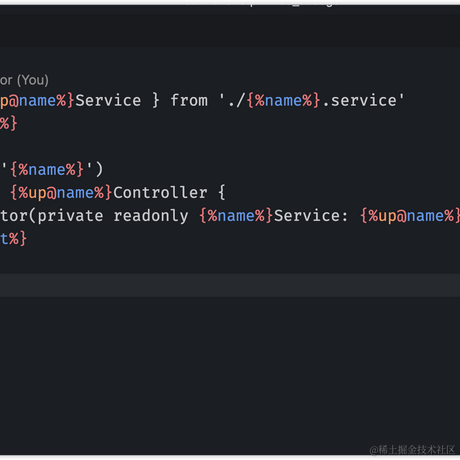
Task: Place cursor on the highlighted empty editor line
Action: coord(230,285)
